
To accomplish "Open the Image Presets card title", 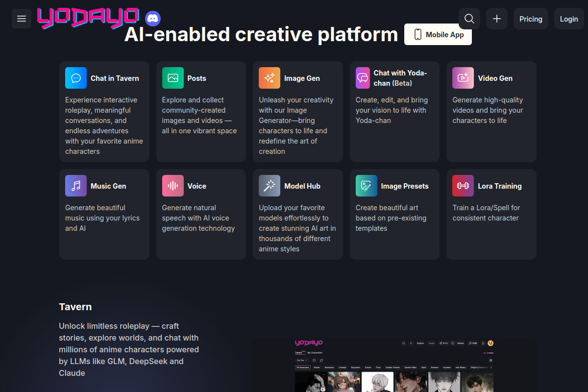I will [405, 186].
